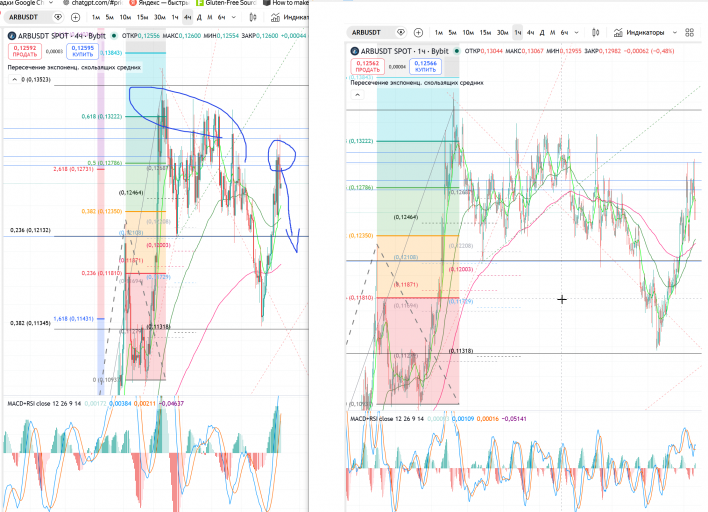This screenshot has height=512, width=708.
Task: Select 10м timeframe in left chart
Action: point(125,17)
